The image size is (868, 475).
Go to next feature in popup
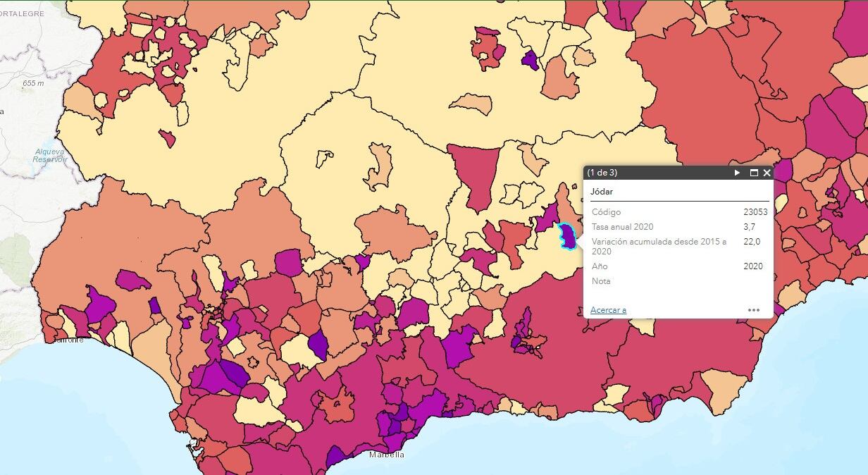[738, 173]
